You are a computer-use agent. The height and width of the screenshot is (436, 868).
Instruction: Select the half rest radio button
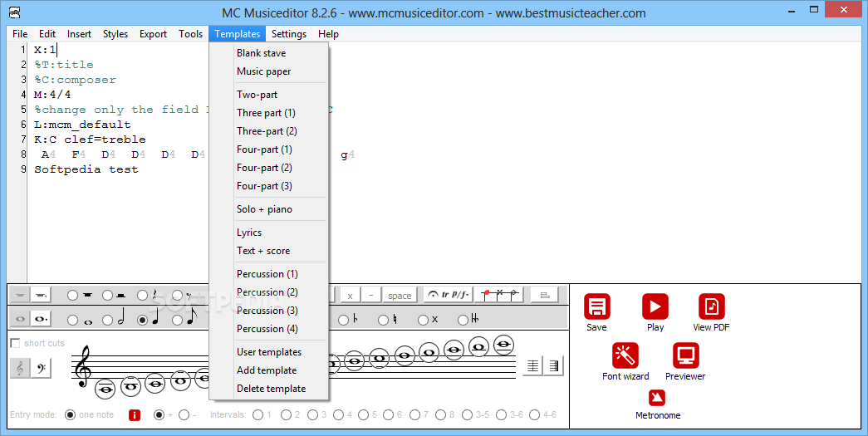point(107,296)
